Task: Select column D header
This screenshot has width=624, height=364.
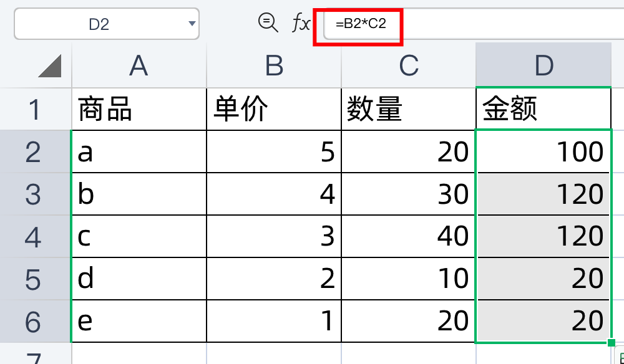Action: click(544, 65)
